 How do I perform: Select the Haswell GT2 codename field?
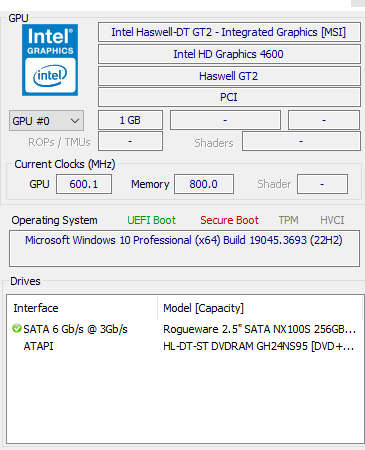click(x=229, y=76)
